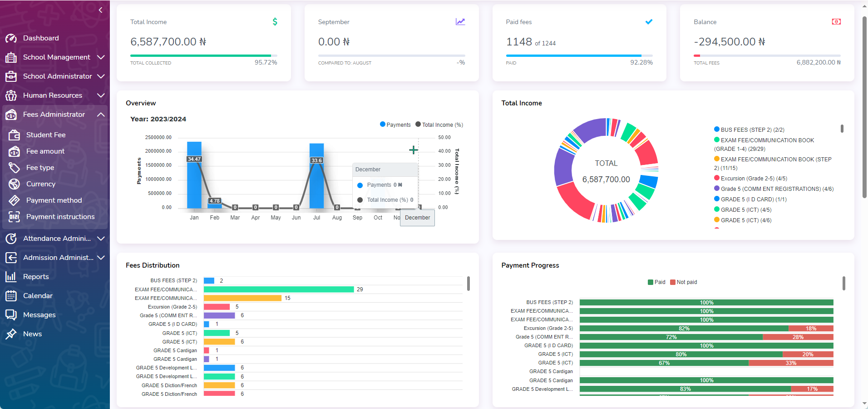Screen dimensions: 868x409
Task: Toggle Not paid series in Payment Progress
Action: click(684, 282)
